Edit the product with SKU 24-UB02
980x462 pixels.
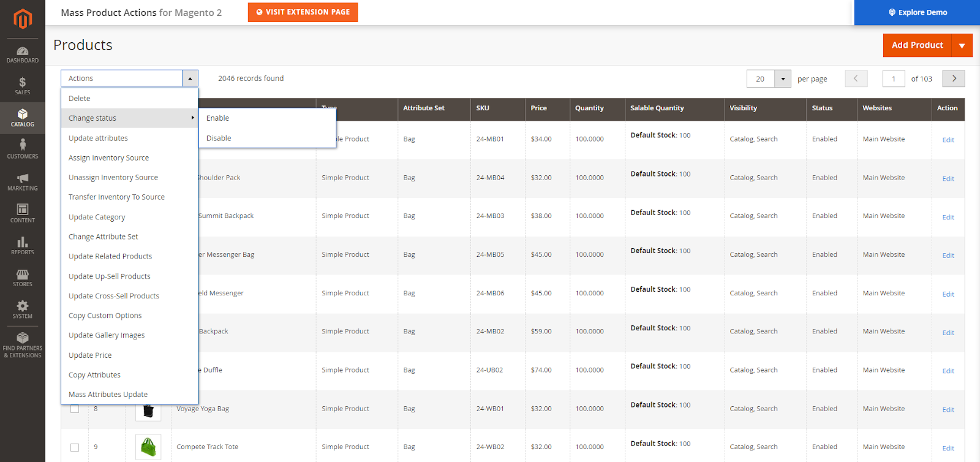coord(948,371)
